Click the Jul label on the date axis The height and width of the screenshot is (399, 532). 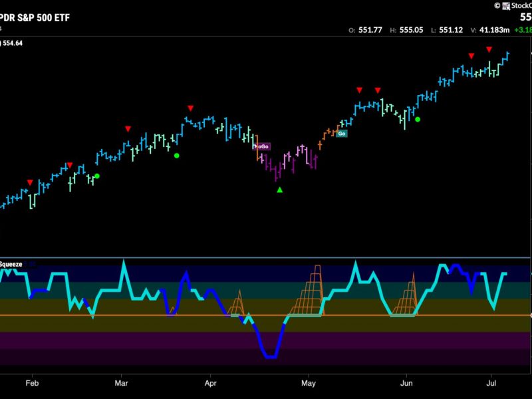[491, 383]
